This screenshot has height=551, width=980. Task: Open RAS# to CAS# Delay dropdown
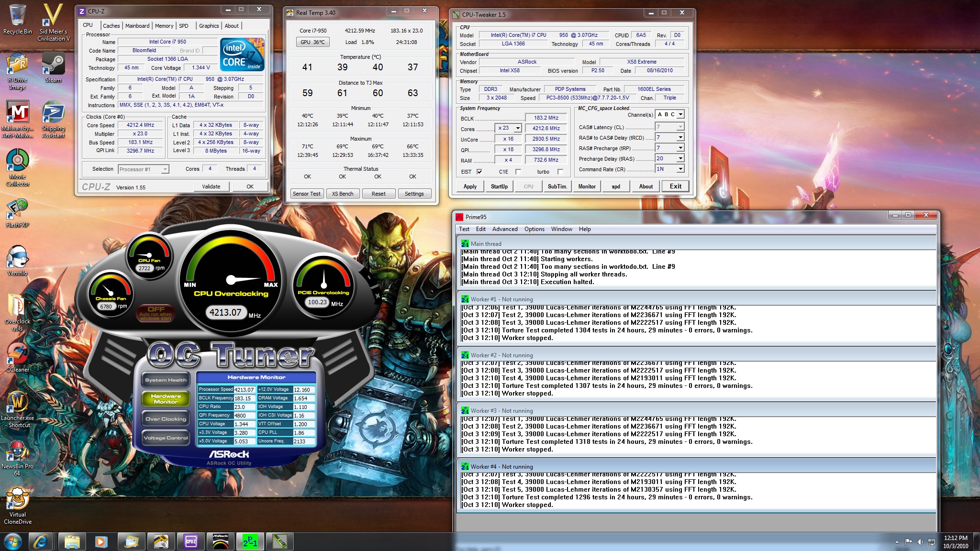pos(680,137)
